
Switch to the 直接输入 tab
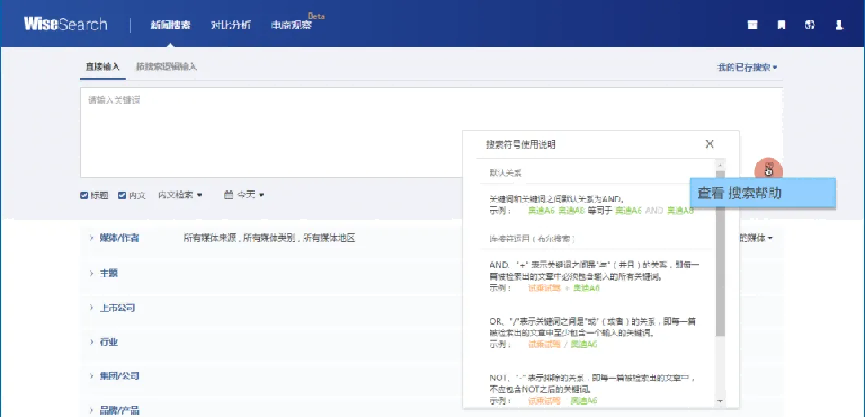pyautogui.click(x=101, y=67)
